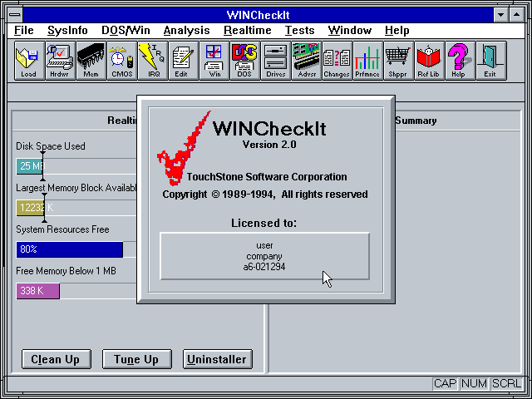
Task: Select the Changes toolbar icon
Action: 337,61
